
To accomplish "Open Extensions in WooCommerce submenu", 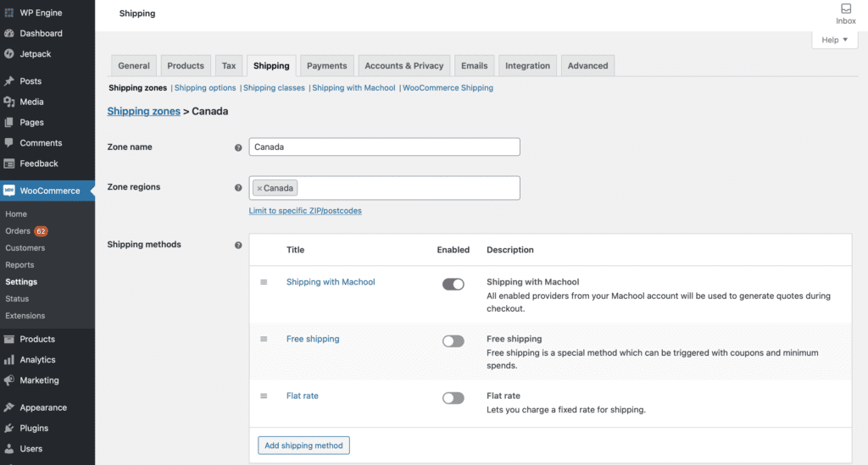I will [x=25, y=316].
